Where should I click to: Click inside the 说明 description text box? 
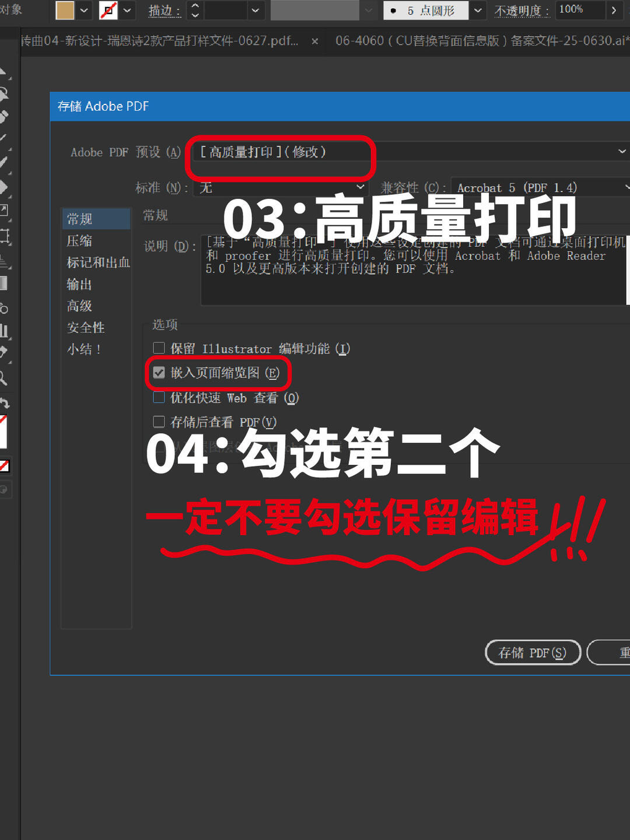click(415, 269)
